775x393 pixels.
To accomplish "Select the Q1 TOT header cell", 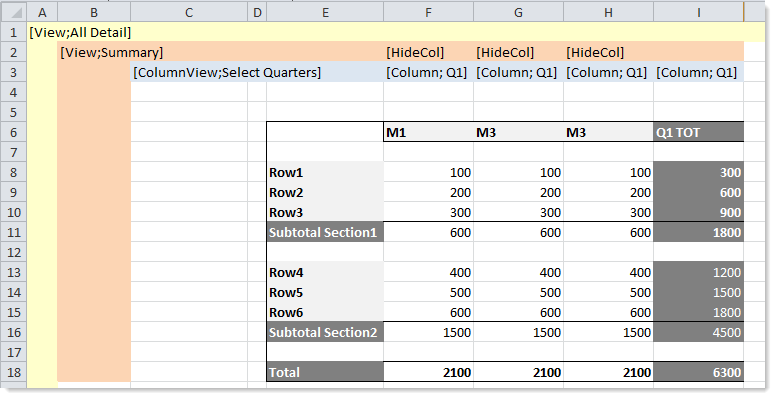I will (x=698, y=132).
